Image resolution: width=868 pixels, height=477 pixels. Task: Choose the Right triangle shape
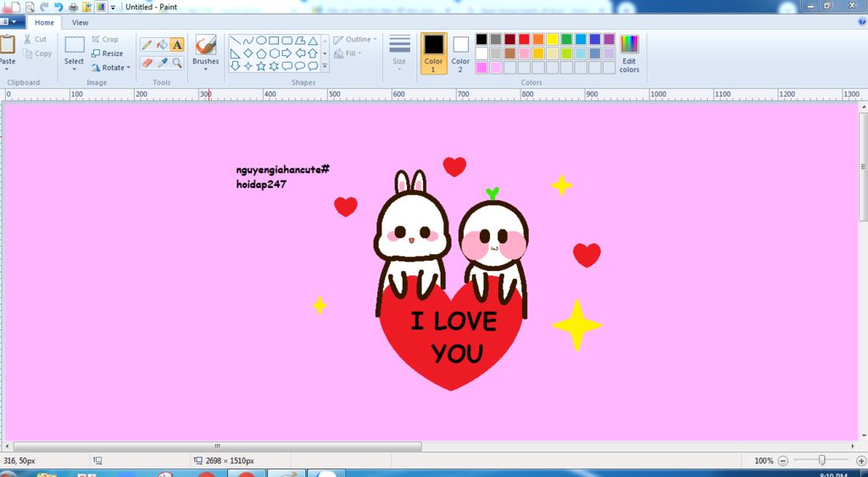click(236, 53)
